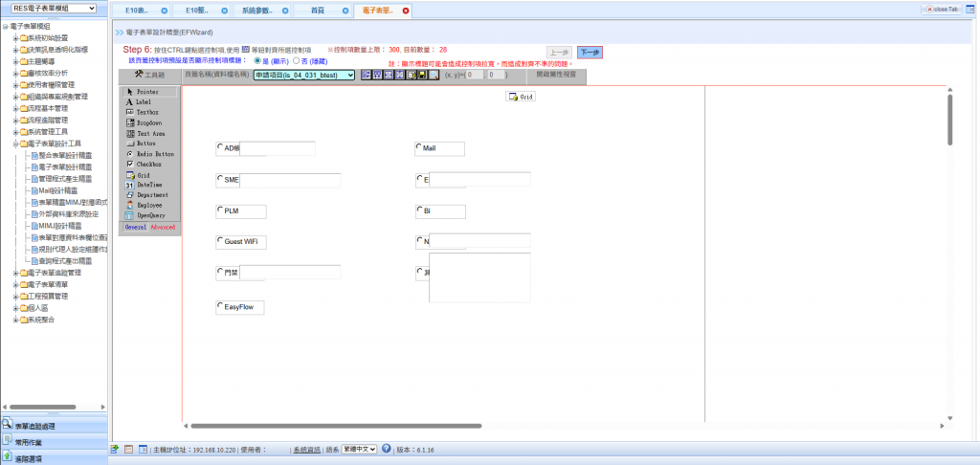Open the 表單追蹤處理 panel
Image resolution: width=980 pixels, height=465 pixels.
[54, 426]
